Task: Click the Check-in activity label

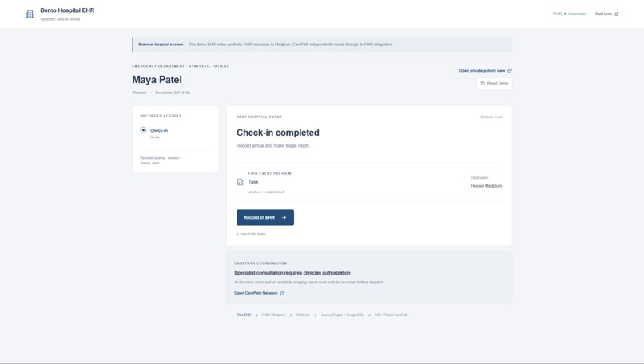Action: (x=159, y=130)
